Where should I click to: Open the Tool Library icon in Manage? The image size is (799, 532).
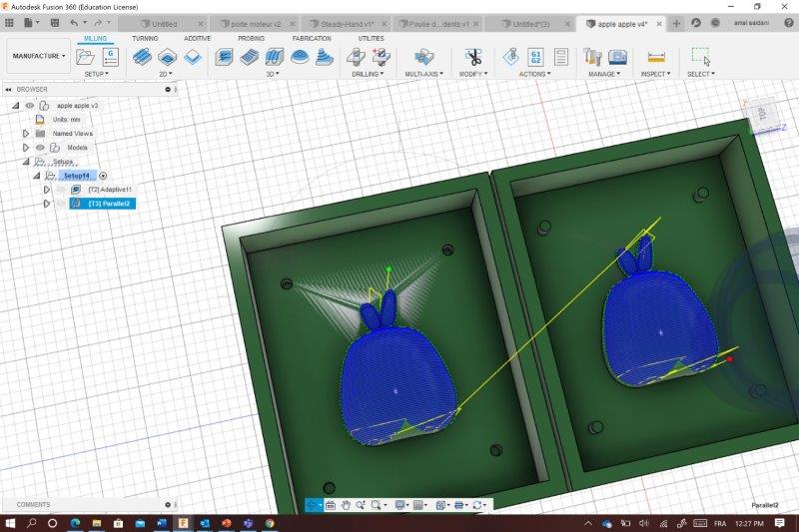pos(592,57)
